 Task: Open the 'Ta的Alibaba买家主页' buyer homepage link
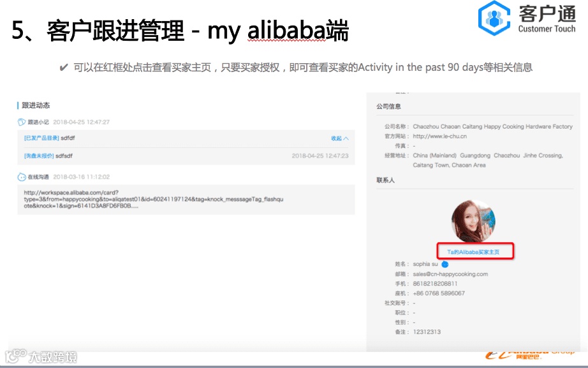473,252
